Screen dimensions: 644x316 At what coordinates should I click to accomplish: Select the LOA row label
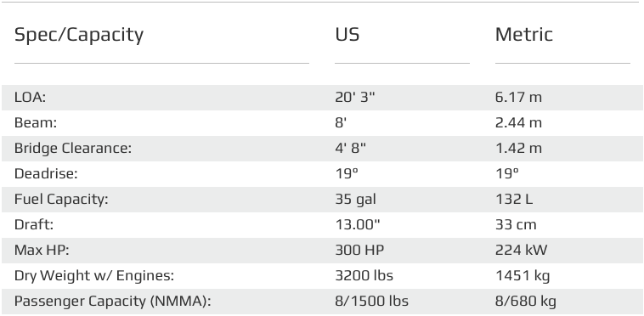(30, 98)
